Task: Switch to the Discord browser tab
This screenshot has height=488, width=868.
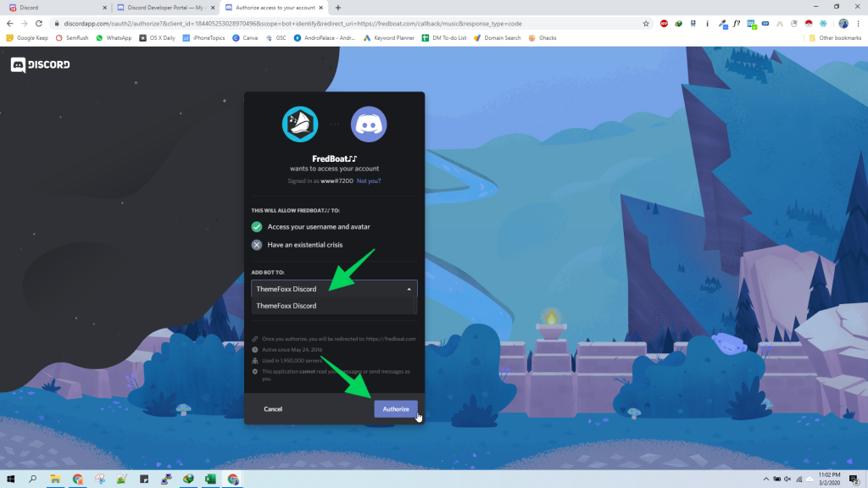Action: pyautogui.click(x=57, y=8)
